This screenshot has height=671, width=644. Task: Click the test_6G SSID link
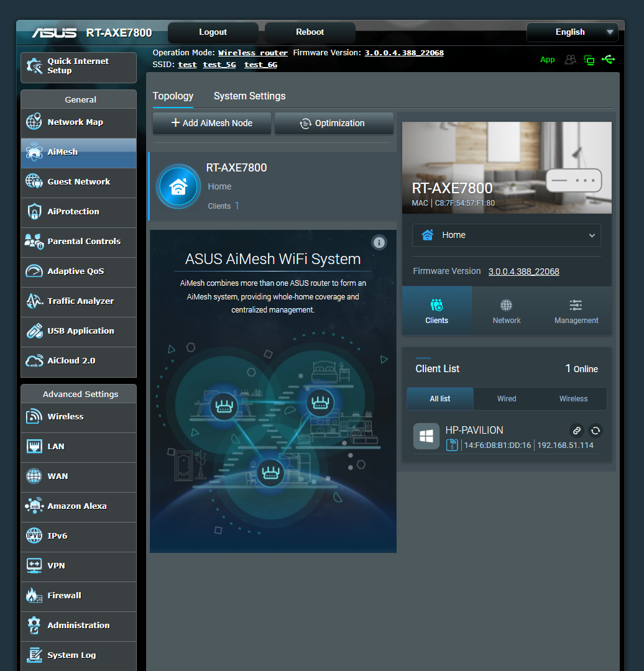click(260, 65)
